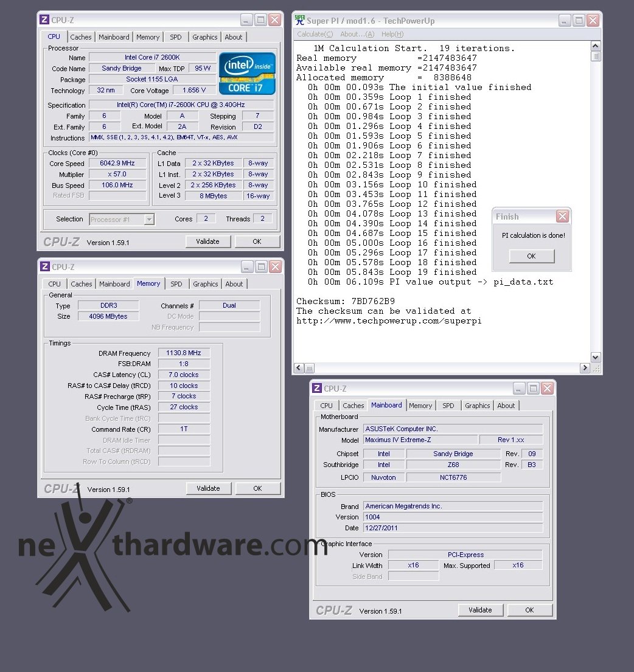The height and width of the screenshot is (672, 634).
Task: Select CPU tab in the Memory CPU-Z window
Action: (x=54, y=284)
